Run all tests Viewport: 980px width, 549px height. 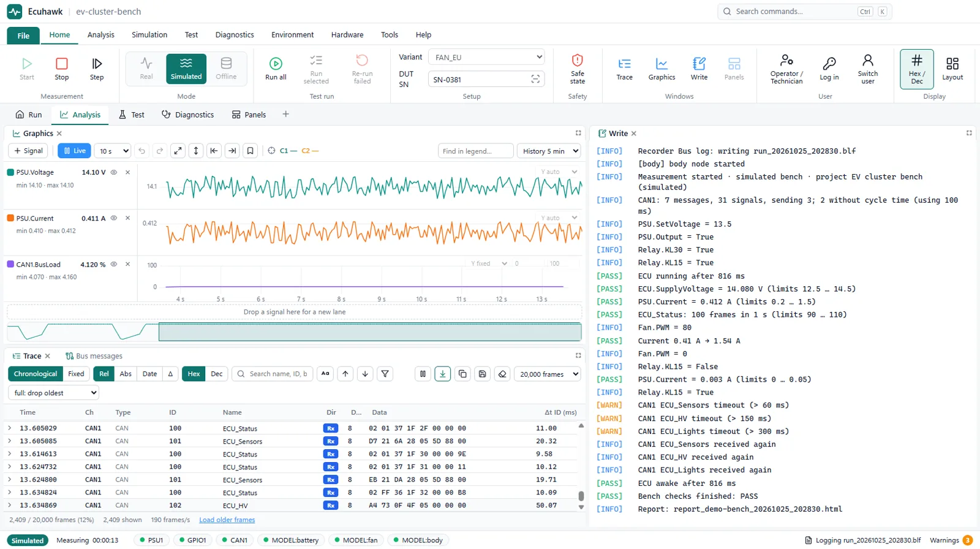click(x=276, y=69)
